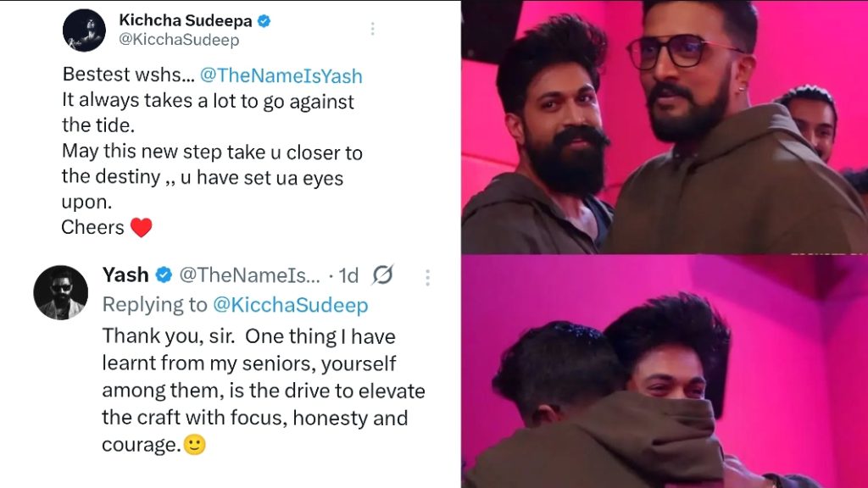The image size is (868, 488).
Task: Follow the @TheNameIsYash mention link
Action: [x=281, y=75]
